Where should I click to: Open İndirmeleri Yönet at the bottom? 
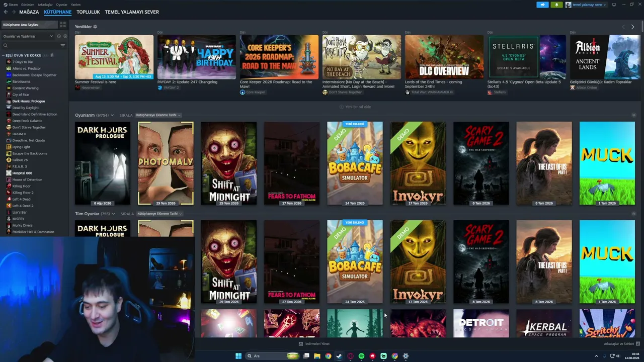click(314, 344)
